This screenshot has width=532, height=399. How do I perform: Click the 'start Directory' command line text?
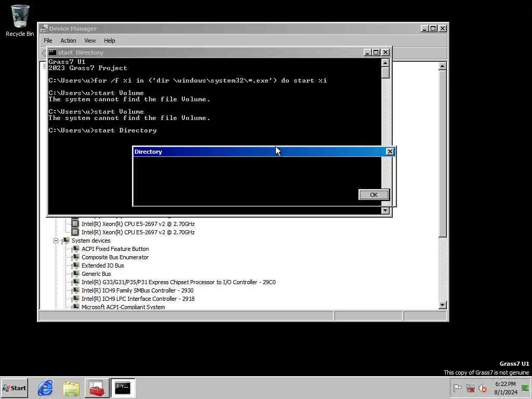coord(126,130)
